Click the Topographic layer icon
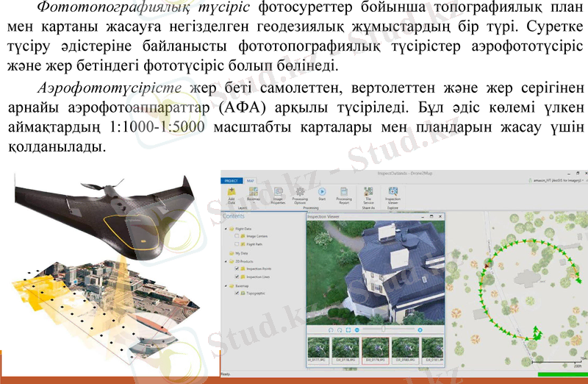The image size is (588, 384). 243,294
